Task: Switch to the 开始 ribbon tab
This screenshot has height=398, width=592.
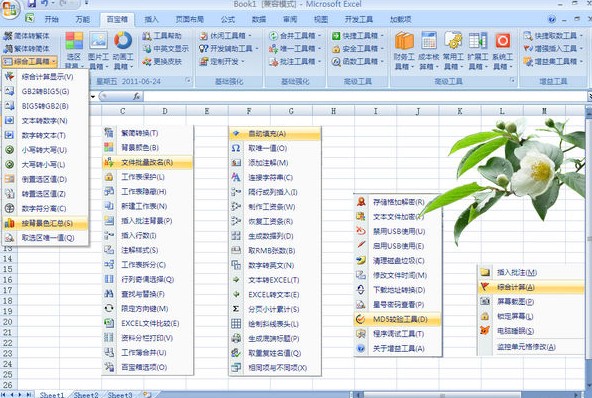Action: pyautogui.click(x=52, y=19)
